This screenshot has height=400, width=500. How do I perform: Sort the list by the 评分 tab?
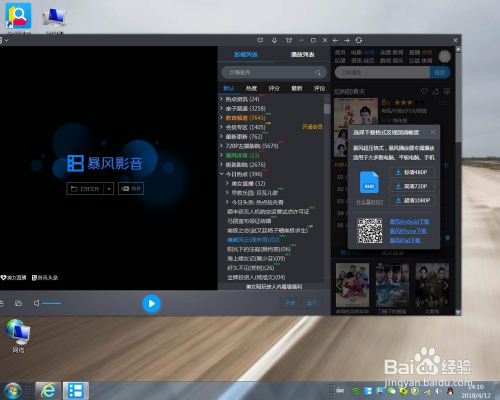pyautogui.click(x=274, y=88)
